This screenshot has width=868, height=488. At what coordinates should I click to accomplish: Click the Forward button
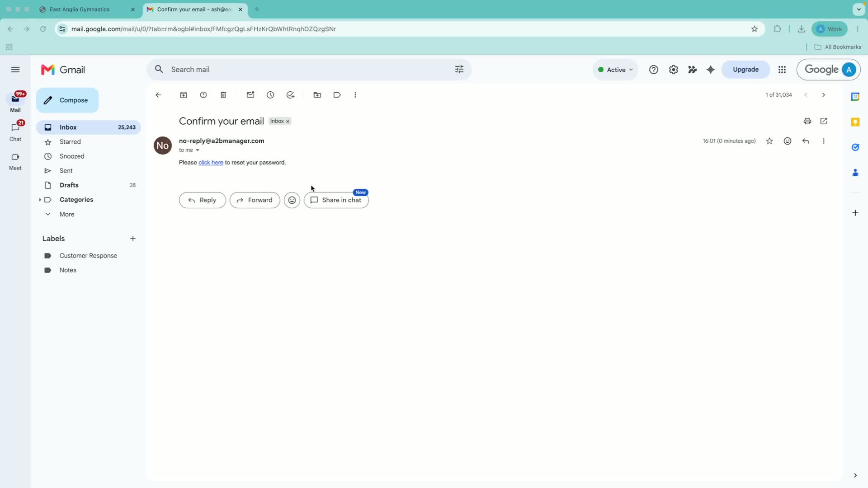(255, 200)
